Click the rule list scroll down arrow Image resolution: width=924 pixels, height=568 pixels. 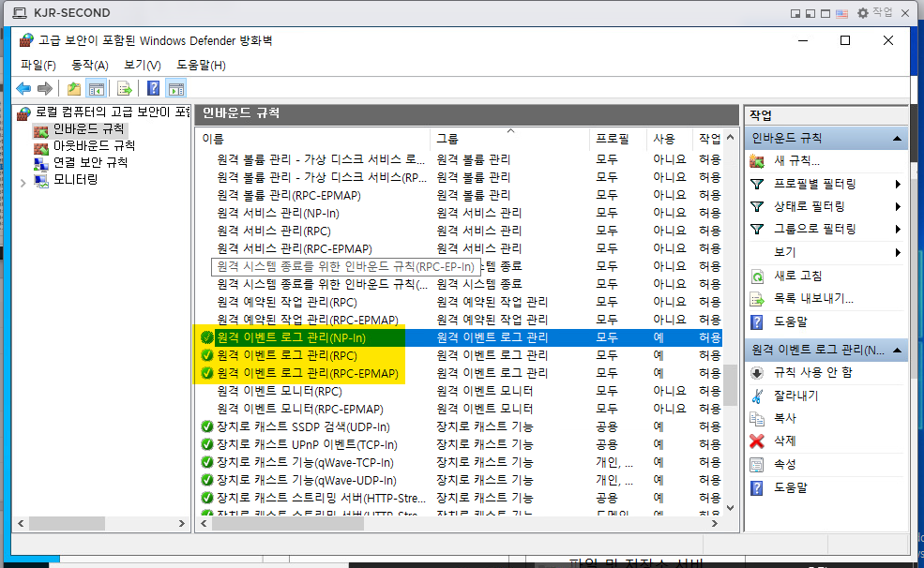pos(730,508)
